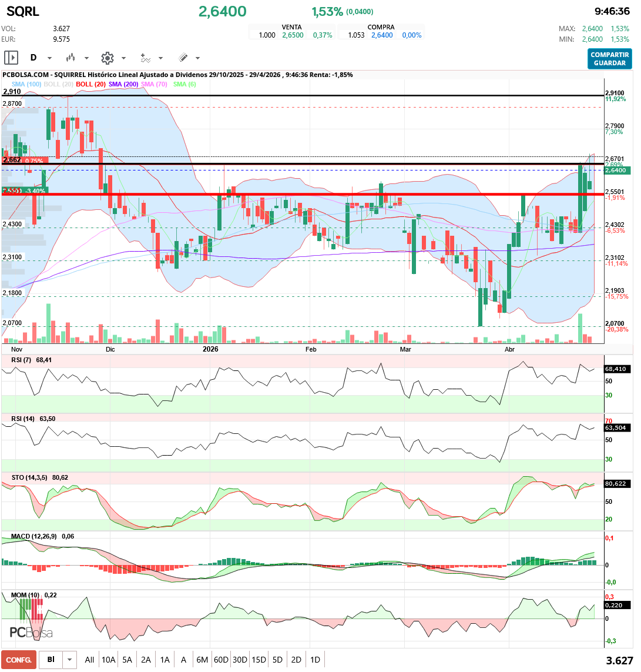Click the STO value tag 80,622
Screen dimensions: 641x672
click(x=617, y=483)
